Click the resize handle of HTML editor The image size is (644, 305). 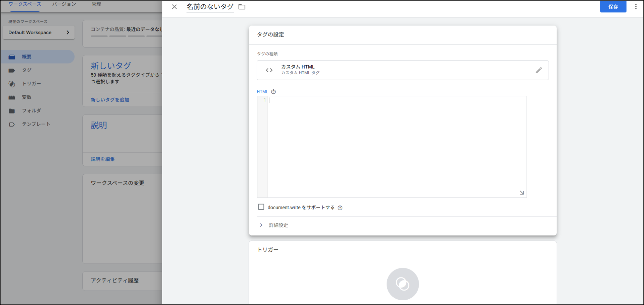pos(521,193)
